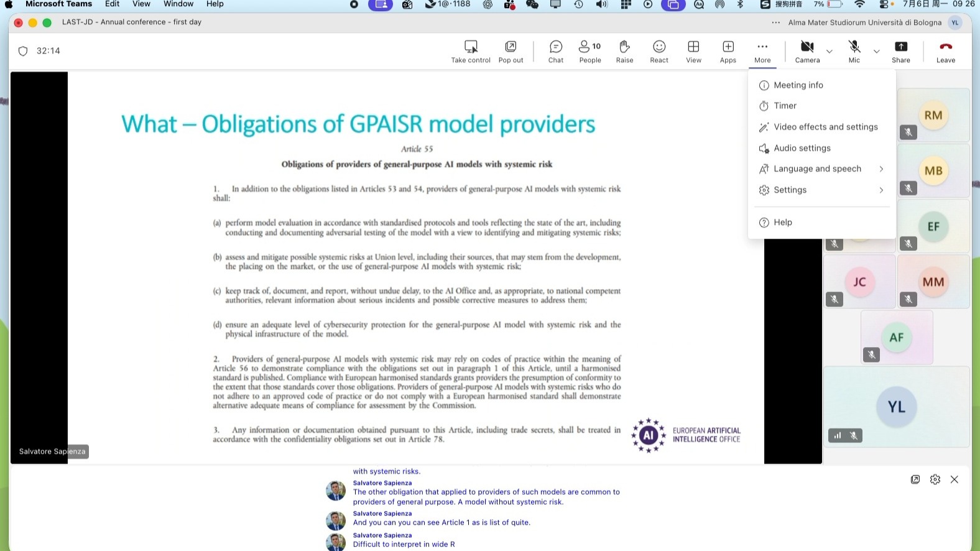980x551 pixels.
Task: Close the More options menu
Action: [x=762, y=52]
